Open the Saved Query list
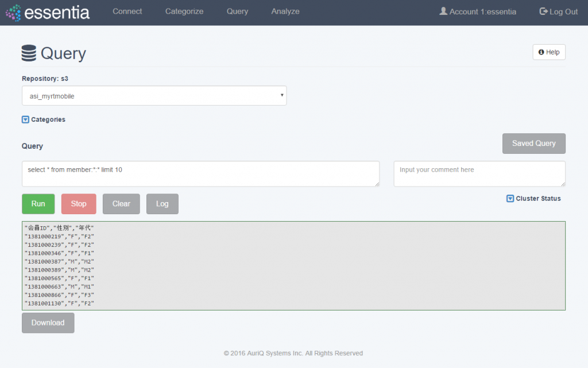The image size is (588, 368). coord(533,143)
